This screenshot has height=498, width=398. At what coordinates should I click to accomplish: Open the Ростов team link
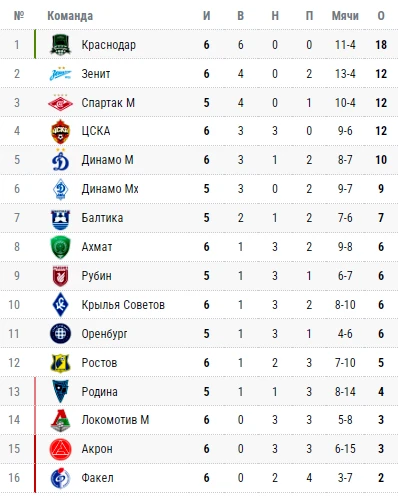[x=99, y=363]
